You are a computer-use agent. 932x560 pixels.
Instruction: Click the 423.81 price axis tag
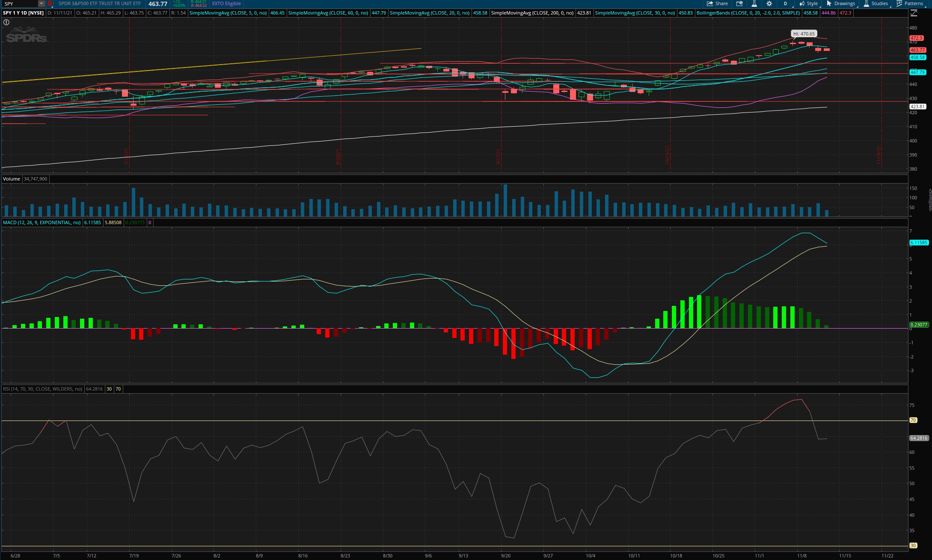(x=917, y=107)
